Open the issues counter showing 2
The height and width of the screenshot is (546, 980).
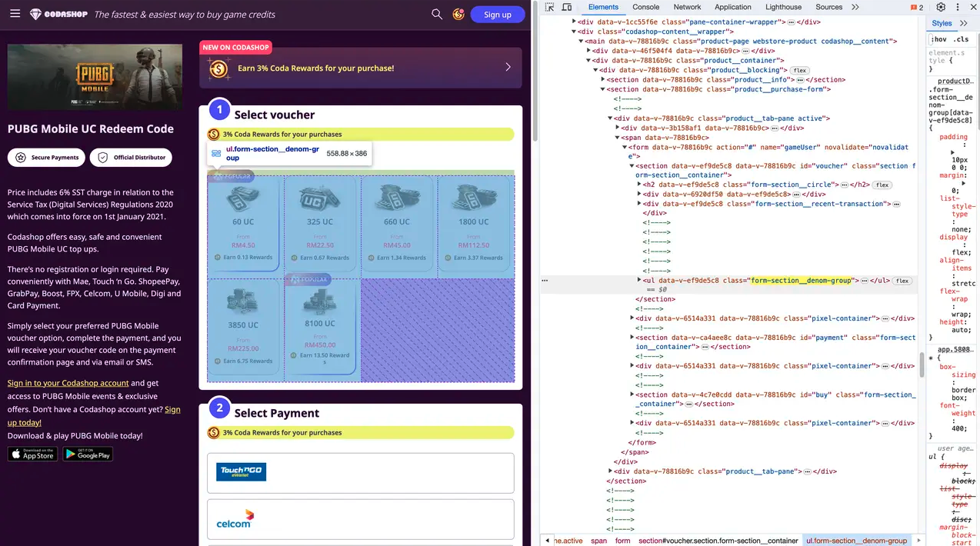point(917,7)
